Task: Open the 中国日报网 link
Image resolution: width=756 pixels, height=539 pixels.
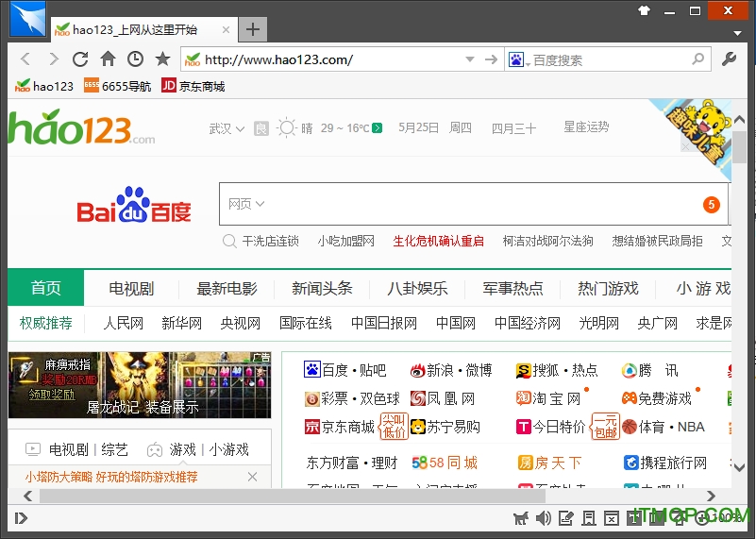Action: (384, 323)
